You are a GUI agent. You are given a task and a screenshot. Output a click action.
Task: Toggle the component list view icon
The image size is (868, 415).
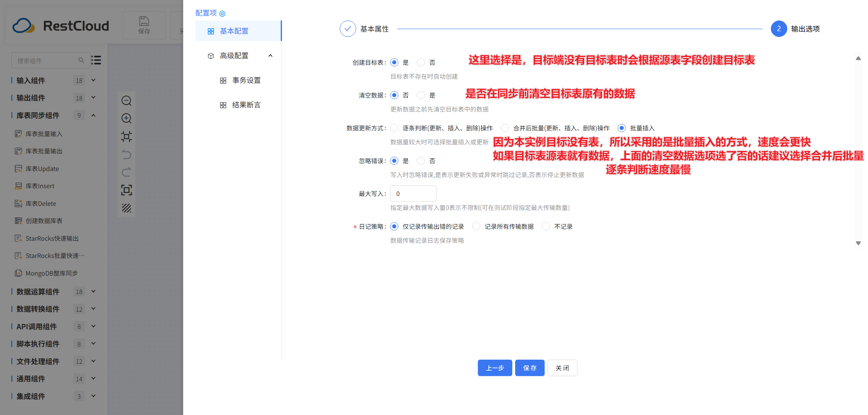[x=96, y=60]
